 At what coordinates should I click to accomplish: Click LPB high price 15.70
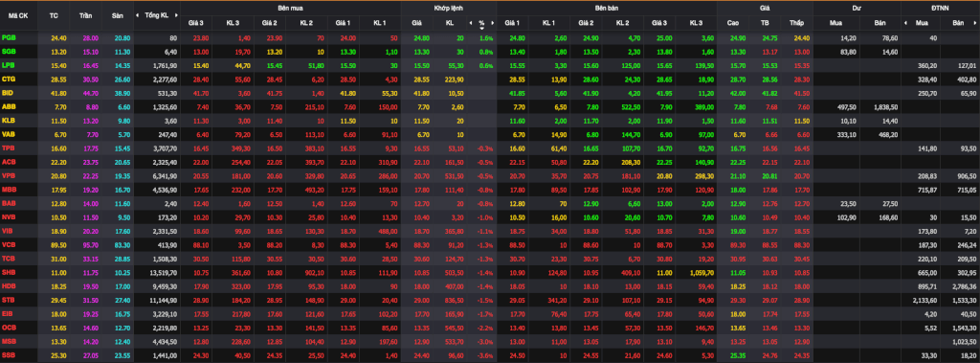(x=738, y=65)
